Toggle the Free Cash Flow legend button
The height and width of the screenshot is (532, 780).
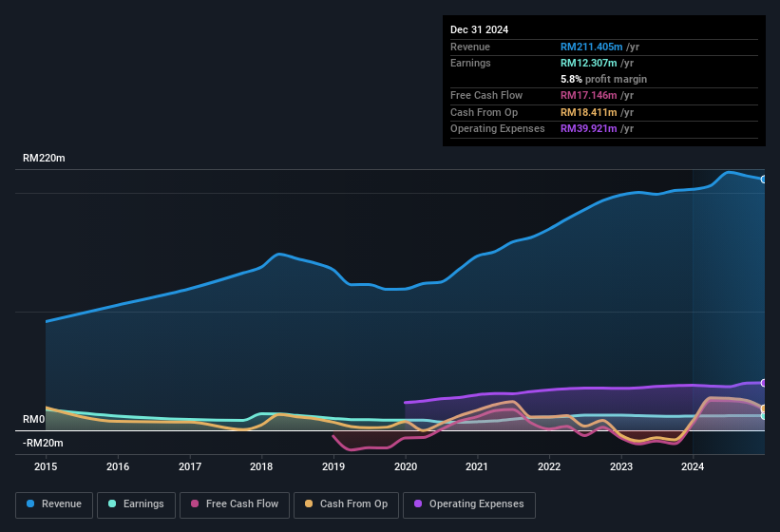pos(235,504)
